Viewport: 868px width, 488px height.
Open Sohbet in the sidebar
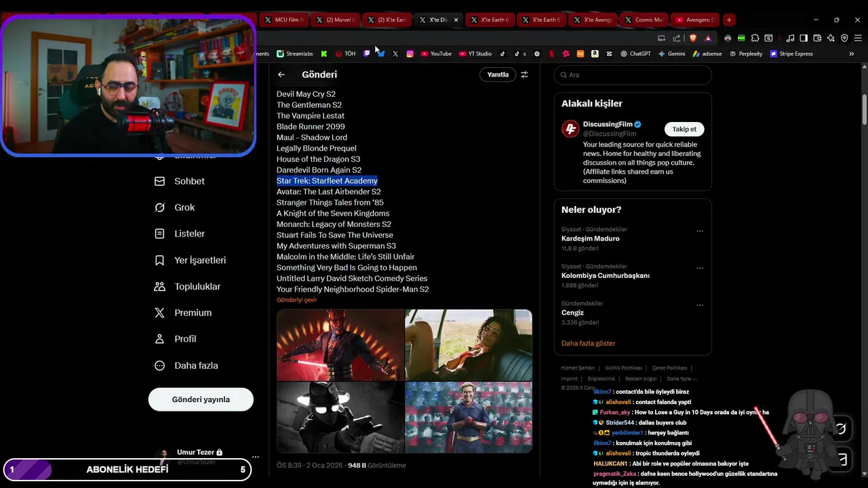click(x=179, y=181)
